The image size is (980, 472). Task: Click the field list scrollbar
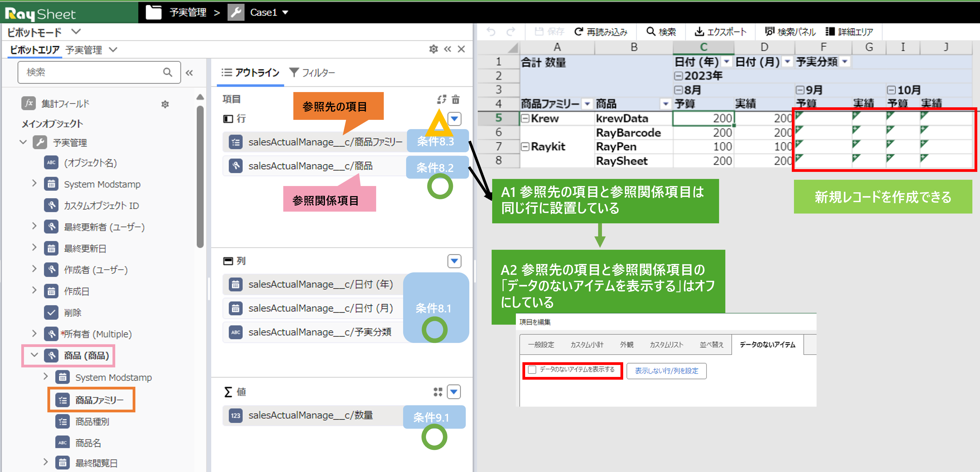pos(200,177)
